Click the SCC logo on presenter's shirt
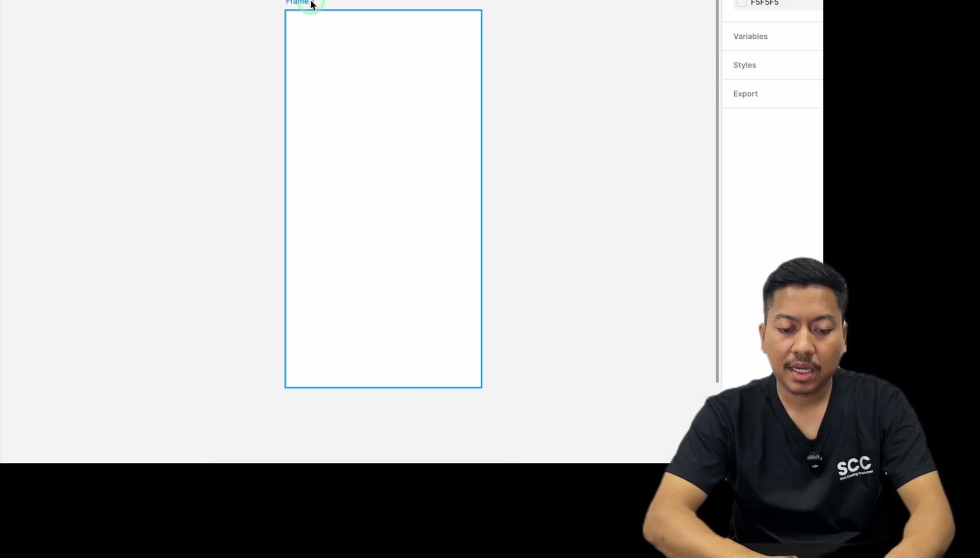 (x=855, y=467)
